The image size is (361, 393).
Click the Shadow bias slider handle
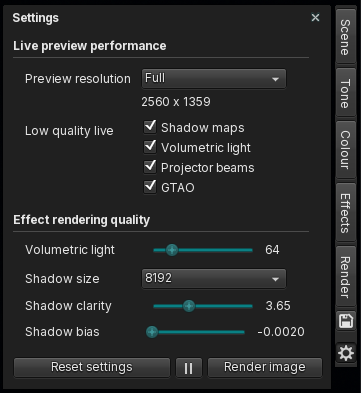[x=152, y=332]
